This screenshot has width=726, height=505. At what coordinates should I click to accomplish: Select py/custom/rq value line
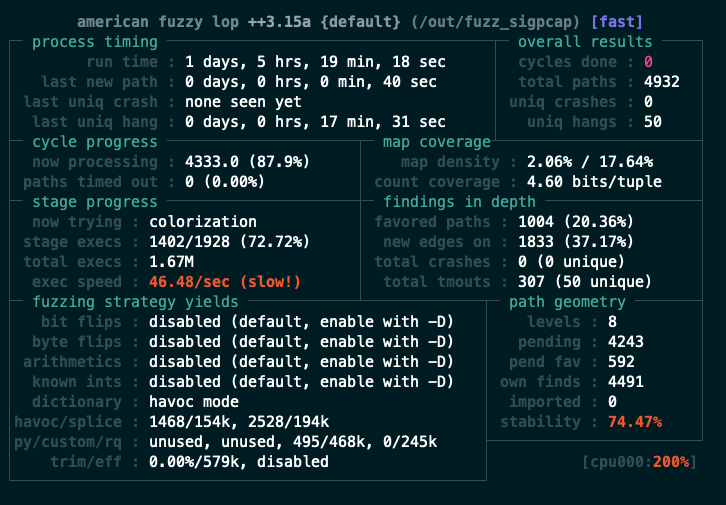[x=293, y=442]
